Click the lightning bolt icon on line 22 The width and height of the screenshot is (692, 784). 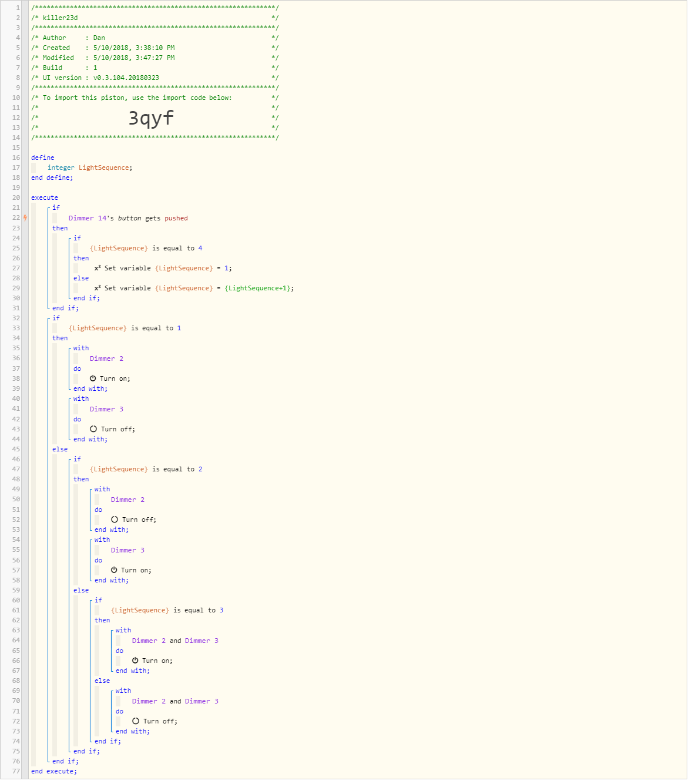25,218
